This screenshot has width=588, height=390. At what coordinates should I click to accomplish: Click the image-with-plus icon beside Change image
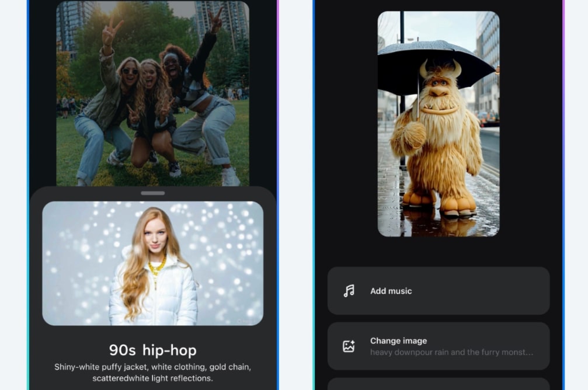[349, 346]
